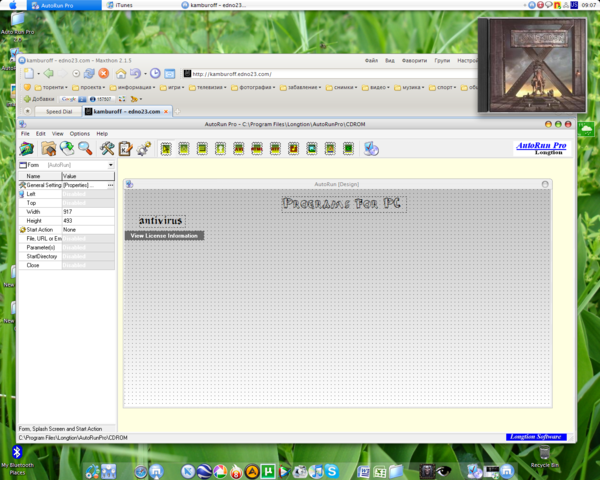Open the Options menu in AutoRun Pro
600x480 pixels.
point(80,134)
